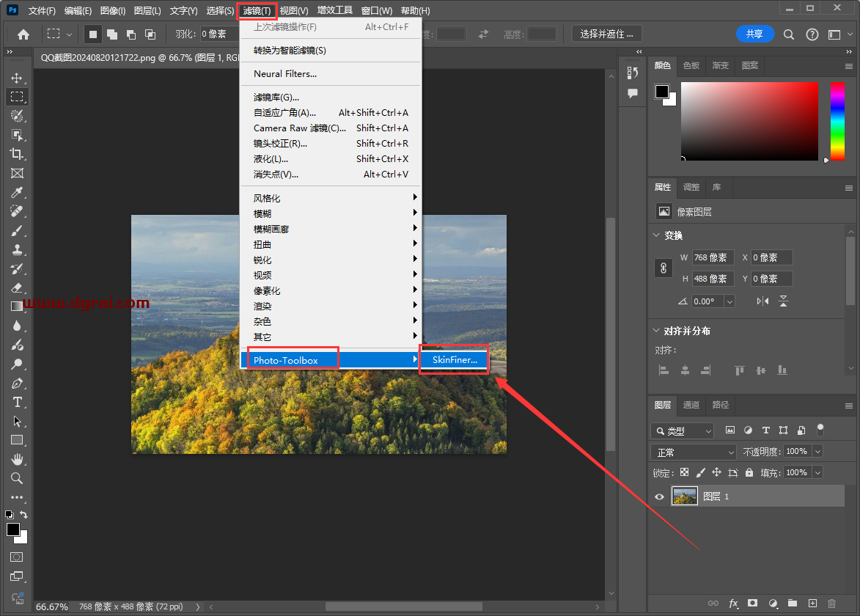
Task: Toggle link between width and height
Action: [x=663, y=268]
